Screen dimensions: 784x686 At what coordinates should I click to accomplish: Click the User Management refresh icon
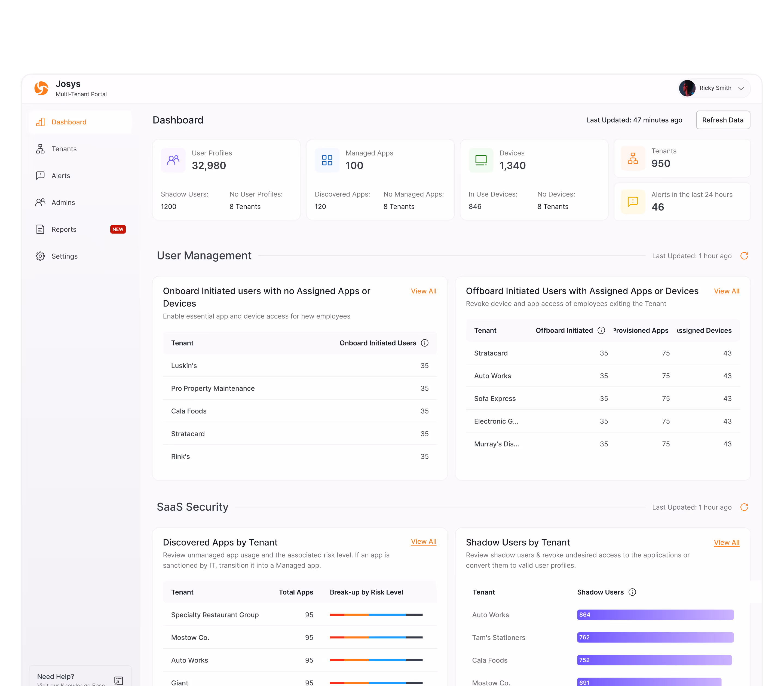point(744,256)
